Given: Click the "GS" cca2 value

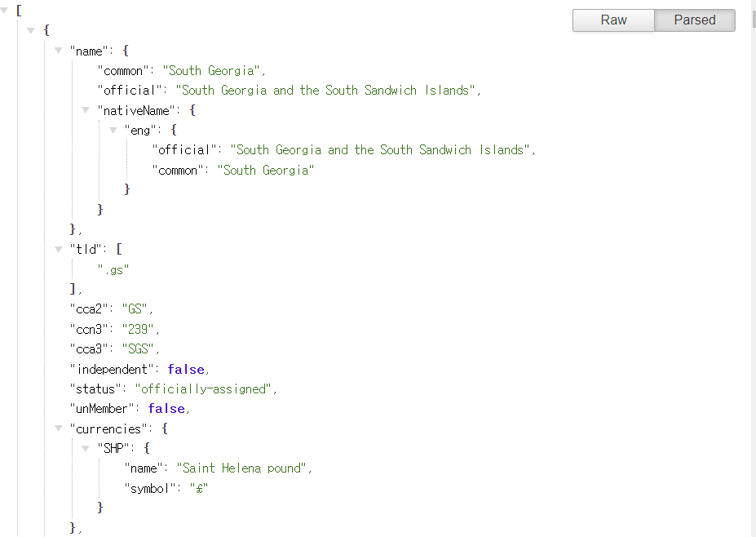Looking at the screenshot, I should [x=135, y=308].
